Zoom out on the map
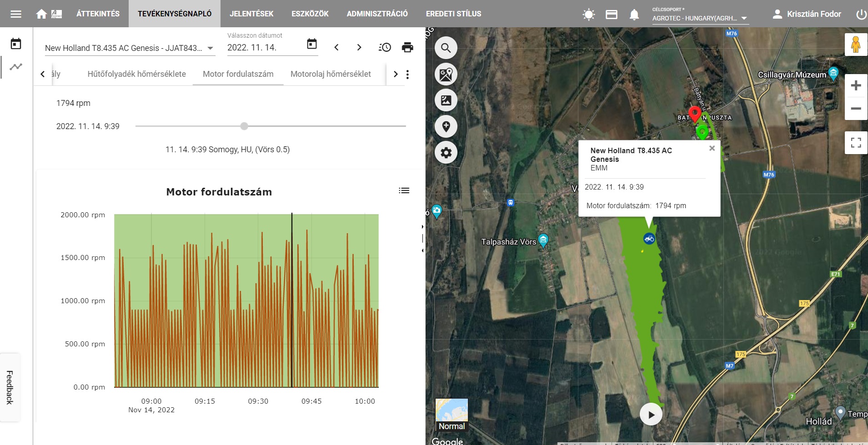 tap(856, 109)
